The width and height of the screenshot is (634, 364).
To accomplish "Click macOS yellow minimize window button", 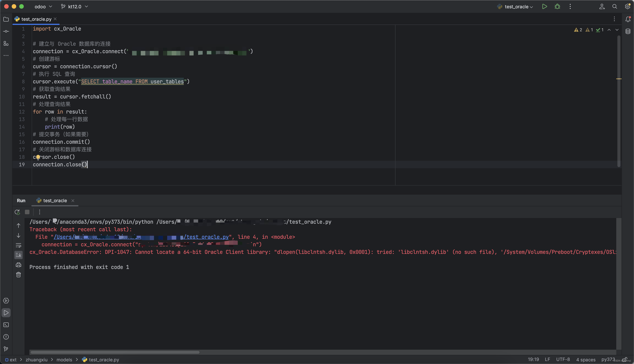I will click(14, 6).
